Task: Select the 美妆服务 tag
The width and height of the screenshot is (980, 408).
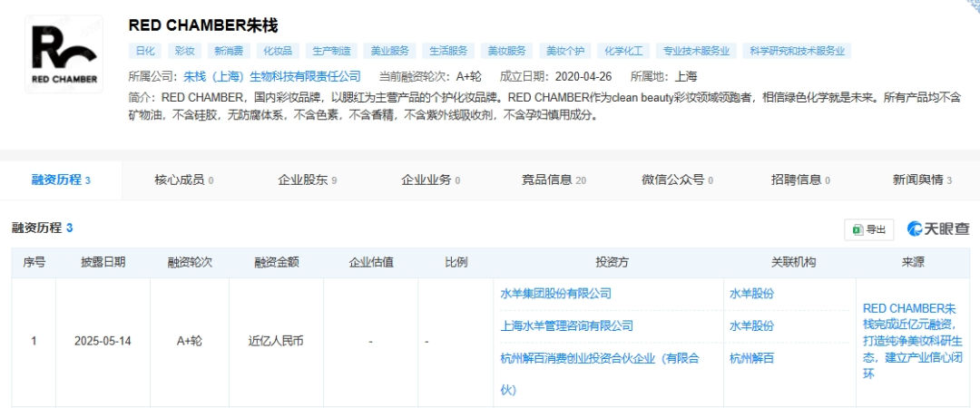Action: coord(507,52)
